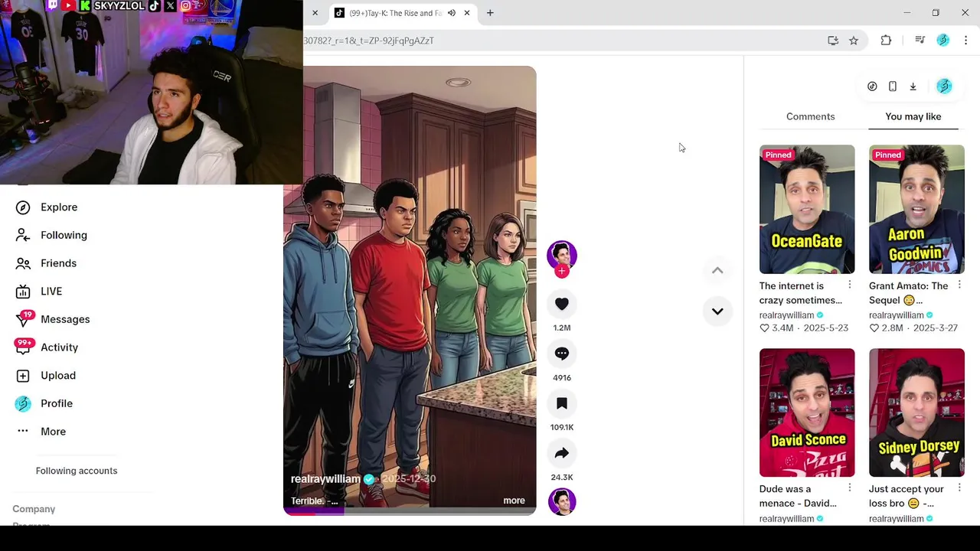Image resolution: width=980 pixels, height=551 pixels.
Task: Click the install app icon in address bar
Action: 833,41
